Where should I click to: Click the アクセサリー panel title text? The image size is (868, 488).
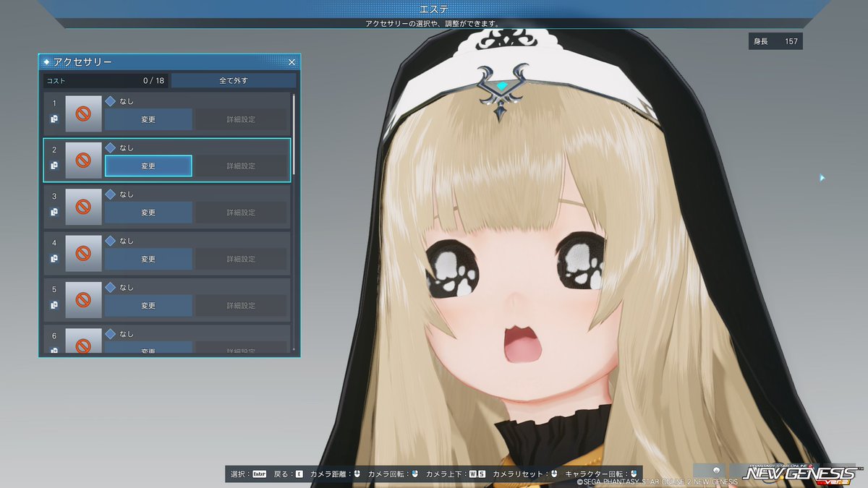[82, 62]
